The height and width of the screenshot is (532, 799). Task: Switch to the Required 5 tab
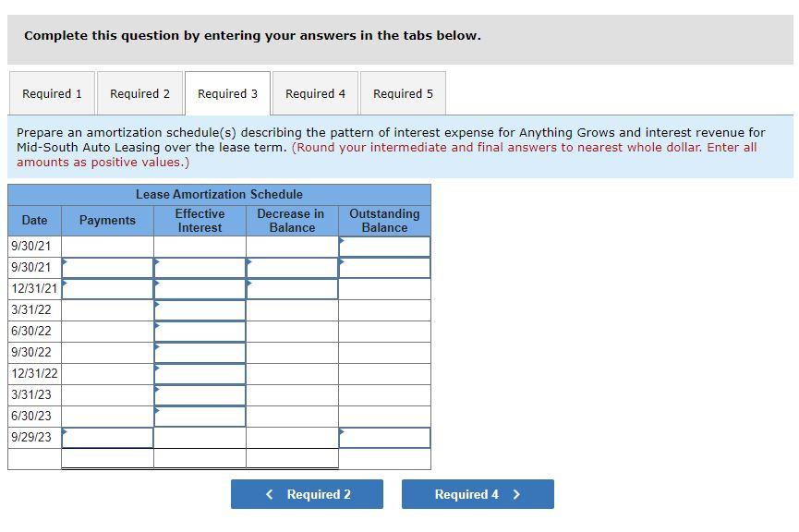403,92
